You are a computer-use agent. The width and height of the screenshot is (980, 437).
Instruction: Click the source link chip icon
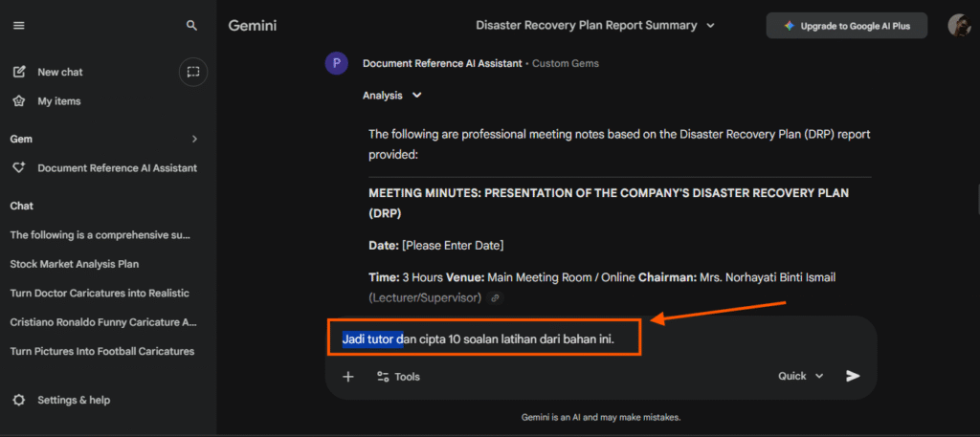pos(495,297)
